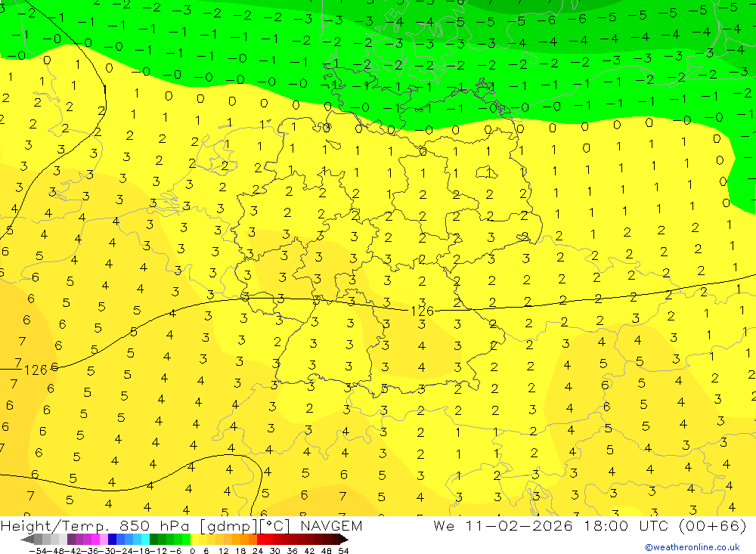Click the '12' tick label on the color legend
The height and width of the screenshot is (554, 756).
pyautogui.click(x=223, y=551)
